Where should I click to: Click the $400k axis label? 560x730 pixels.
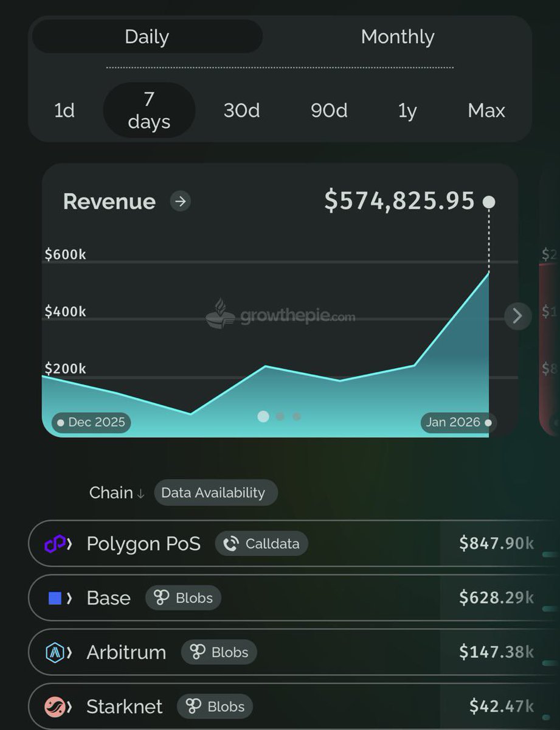65,311
